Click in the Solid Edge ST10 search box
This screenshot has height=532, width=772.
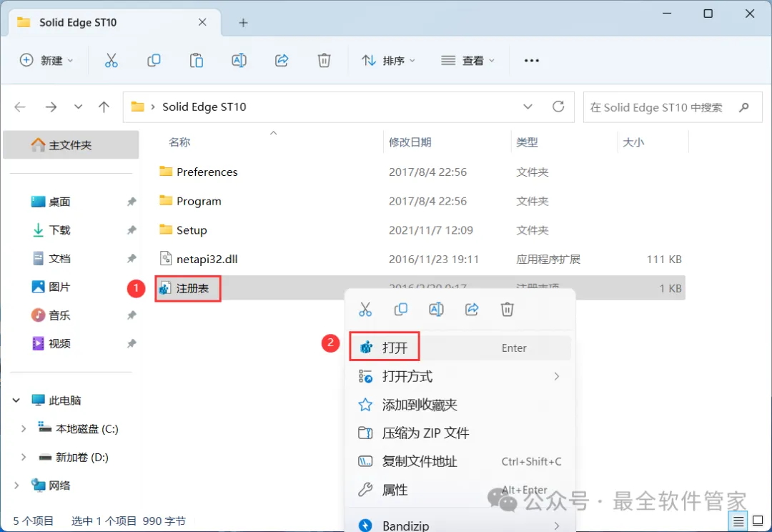tap(673, 107)
